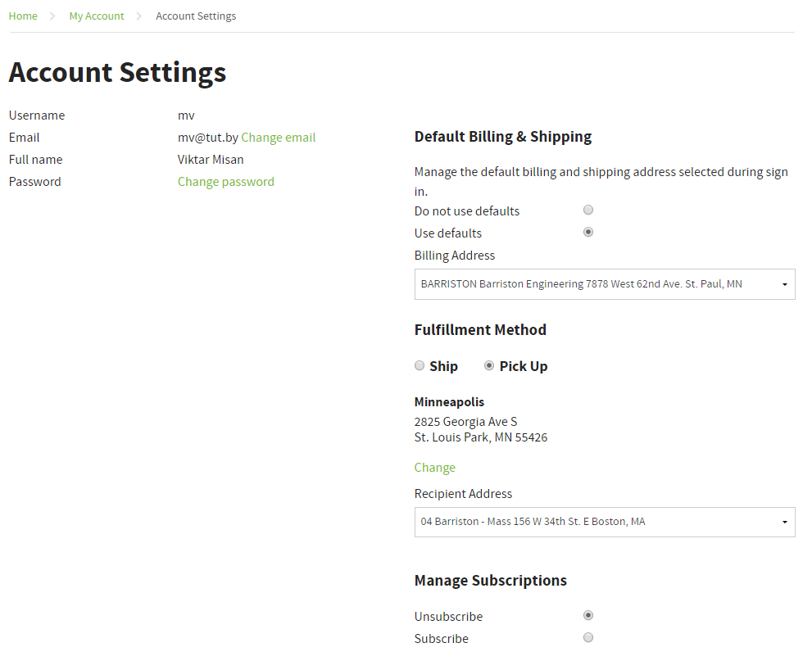Select the Subscribe radio button
The image size is (812, 661).
[588, 637]
